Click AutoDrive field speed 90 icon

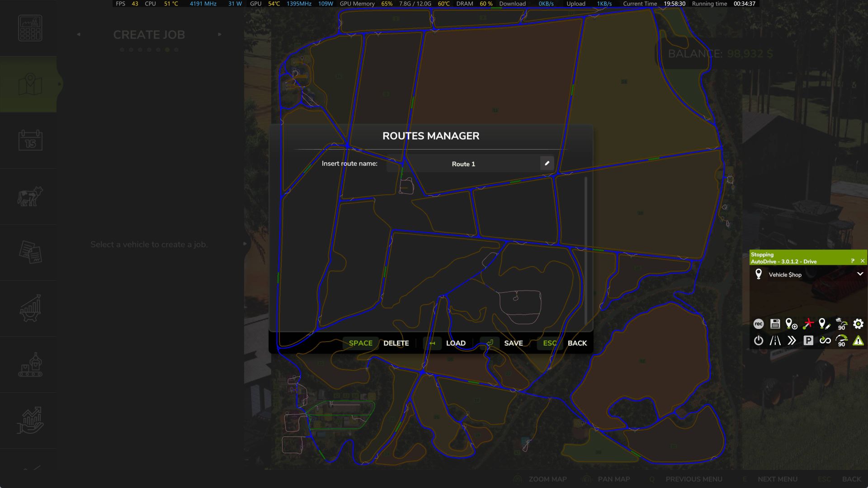[x=841, y=324]
